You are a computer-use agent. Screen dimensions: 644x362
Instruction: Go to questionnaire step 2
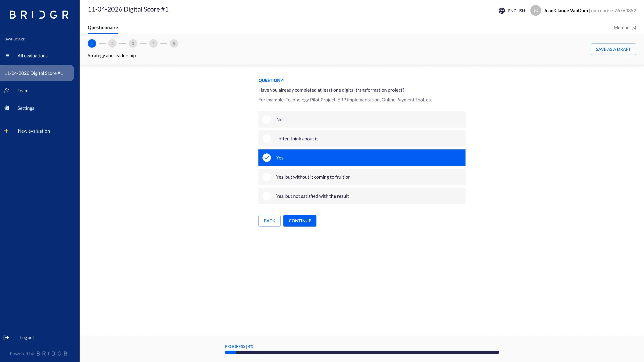(x=112, y=44)
